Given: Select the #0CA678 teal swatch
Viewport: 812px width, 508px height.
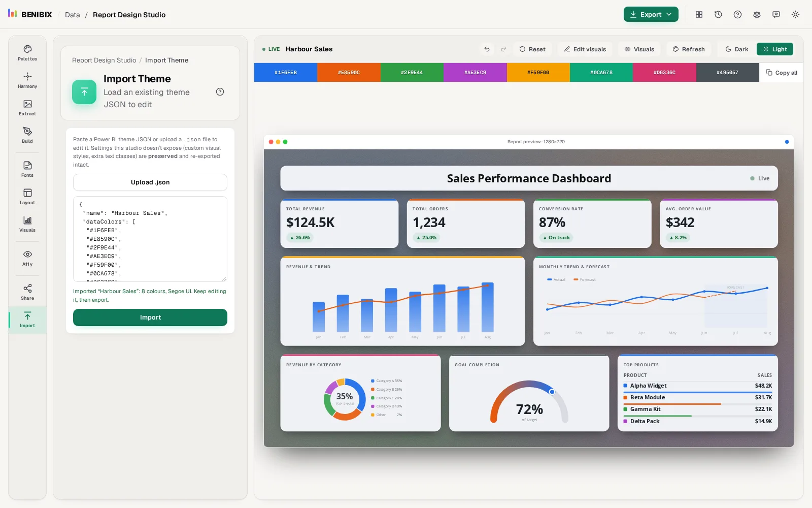Looking at the screenshot, I should coord(601,73).
